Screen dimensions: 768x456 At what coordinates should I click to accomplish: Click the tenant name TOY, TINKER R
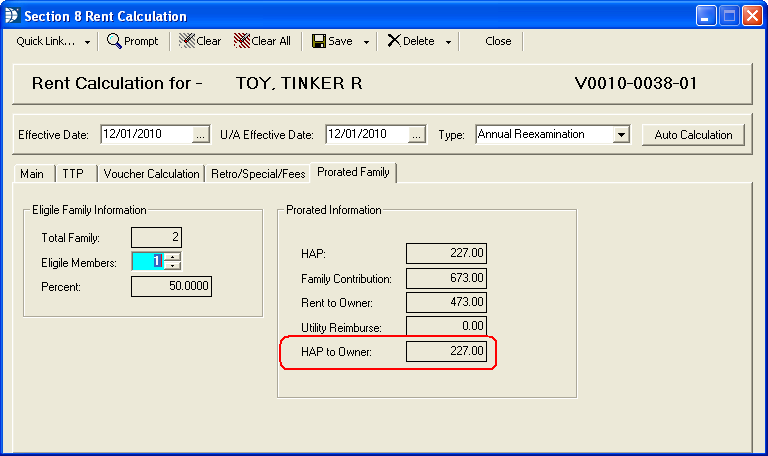point(299,83)
